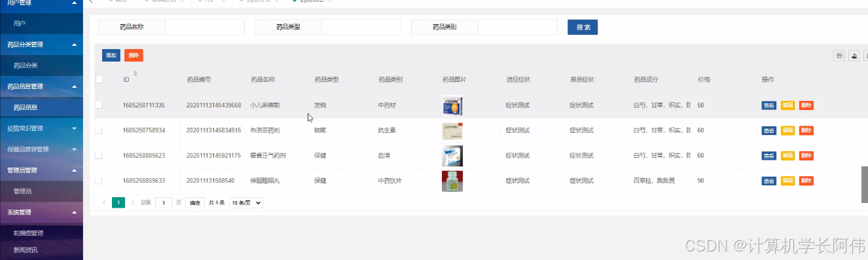The width and height of the screenshot is (868, 260).
Task: Focus the 药品名称 search input
Action: click(204, 27)
